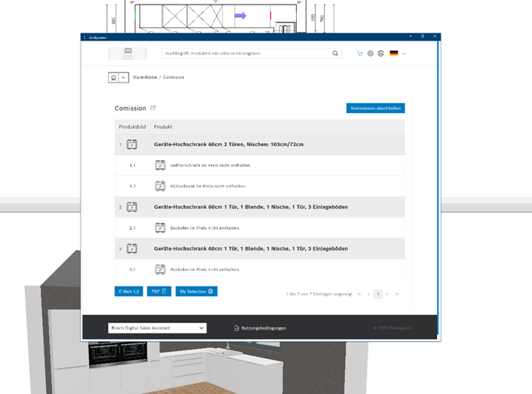The height and width of the screenshot is (394, 532).
Task: Open the Nutzungsbedingungen link
Action: click(x=262, y=328)
